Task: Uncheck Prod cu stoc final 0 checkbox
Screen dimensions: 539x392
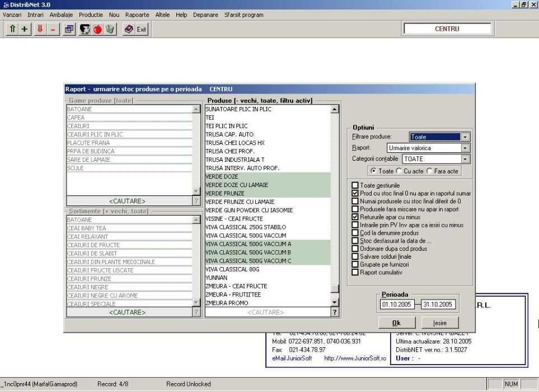Action: [x=355, y=193]
